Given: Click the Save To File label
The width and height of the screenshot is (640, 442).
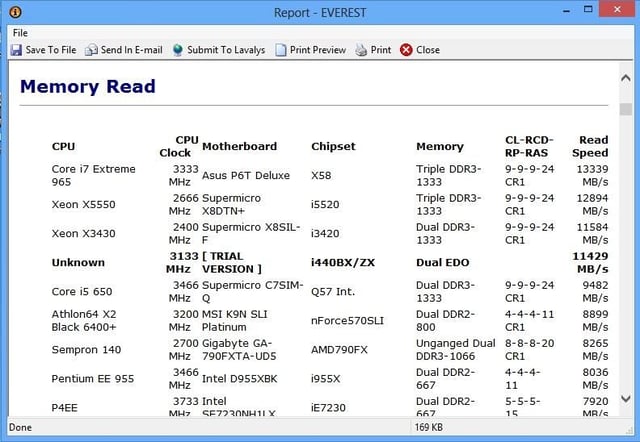Looking at the screenshot, I should tap(51, 50).
